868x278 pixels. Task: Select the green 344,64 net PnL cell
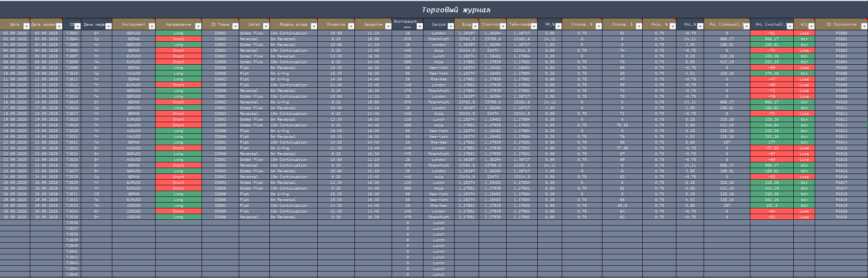tap(771, 125)
